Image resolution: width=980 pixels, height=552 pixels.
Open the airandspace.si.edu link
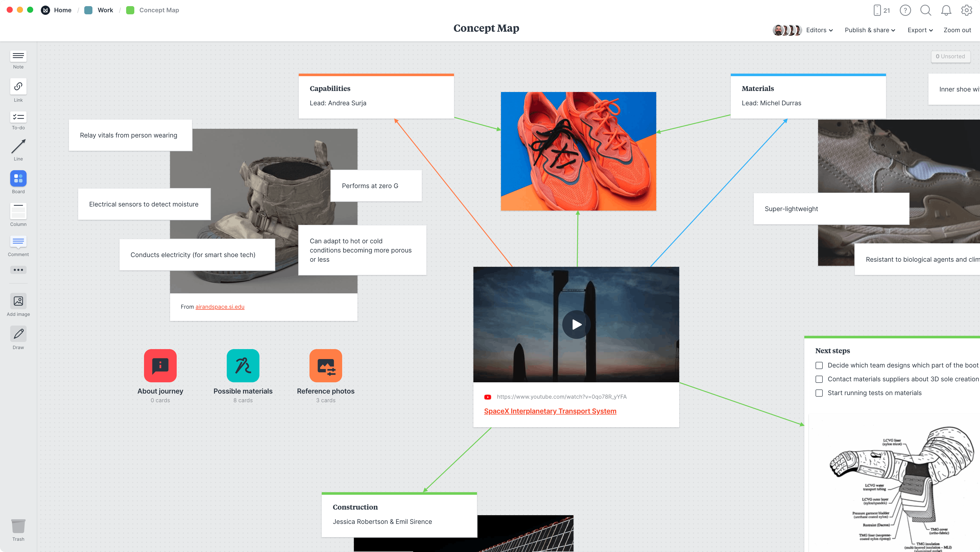click(220, 306)
